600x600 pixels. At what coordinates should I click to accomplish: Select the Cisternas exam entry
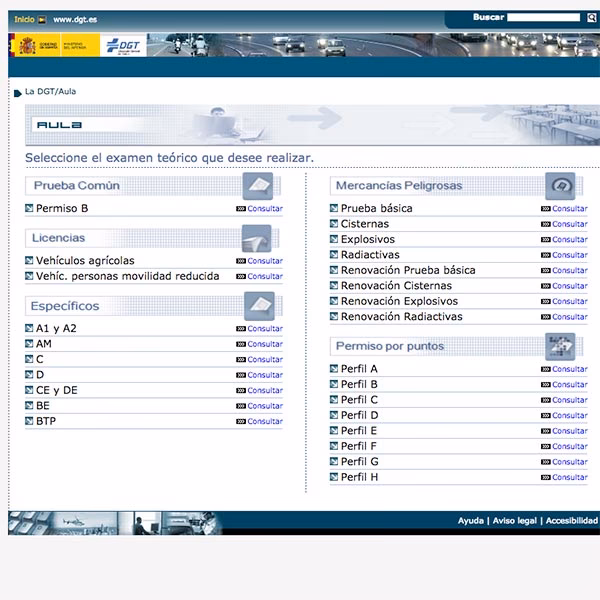[x=364, y=224]
